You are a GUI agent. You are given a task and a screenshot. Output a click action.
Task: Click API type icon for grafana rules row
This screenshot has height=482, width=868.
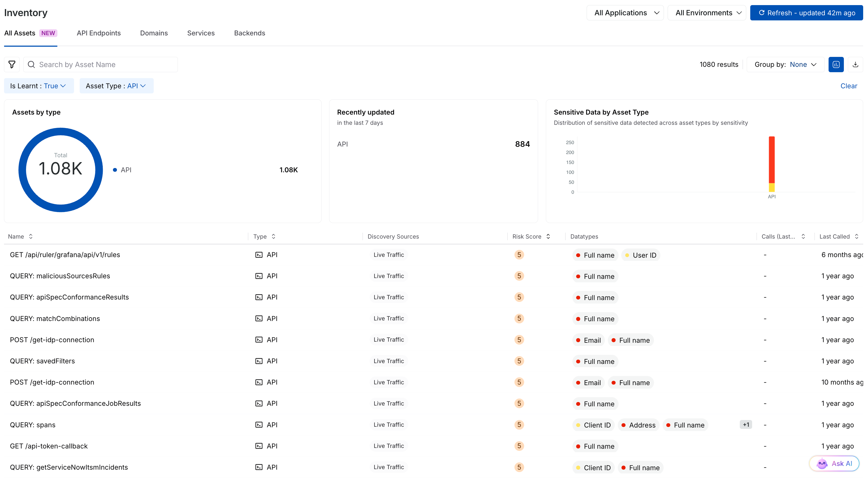[x=259, y=255]
